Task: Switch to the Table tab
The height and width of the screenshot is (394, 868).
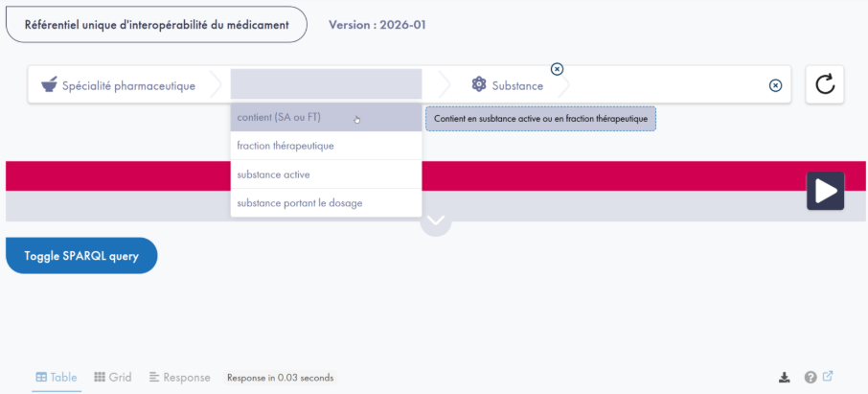Action: pos(57,378)
